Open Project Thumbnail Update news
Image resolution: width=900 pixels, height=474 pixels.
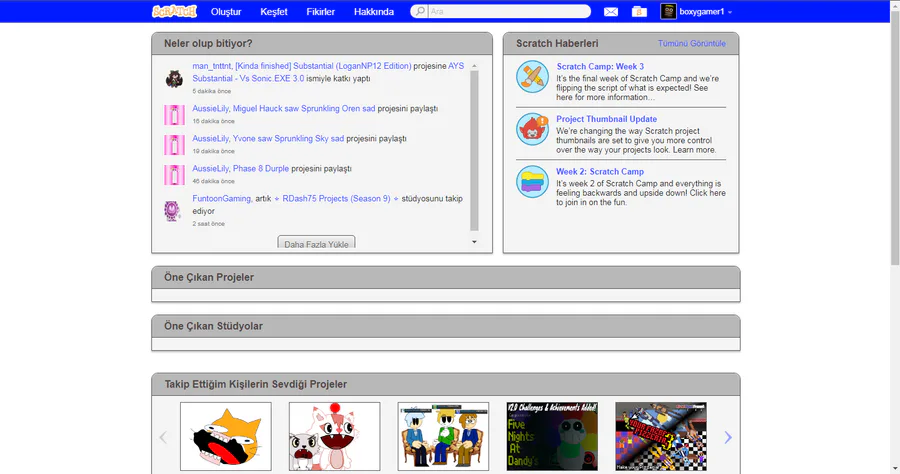point(606,119)
